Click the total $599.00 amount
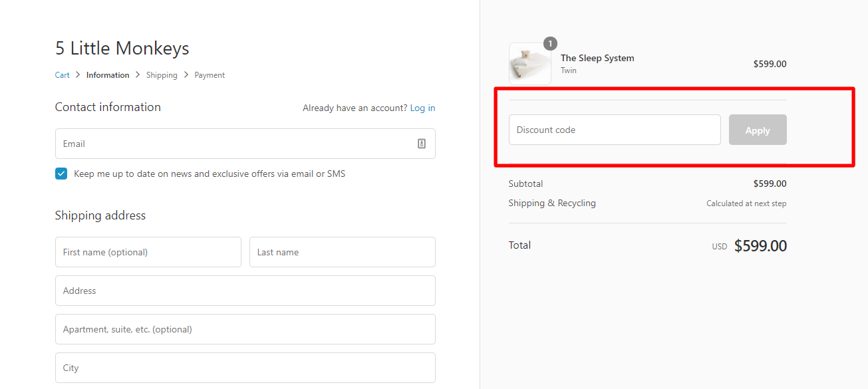The height and width of the screenshot is (389, 868). (760, 246)
